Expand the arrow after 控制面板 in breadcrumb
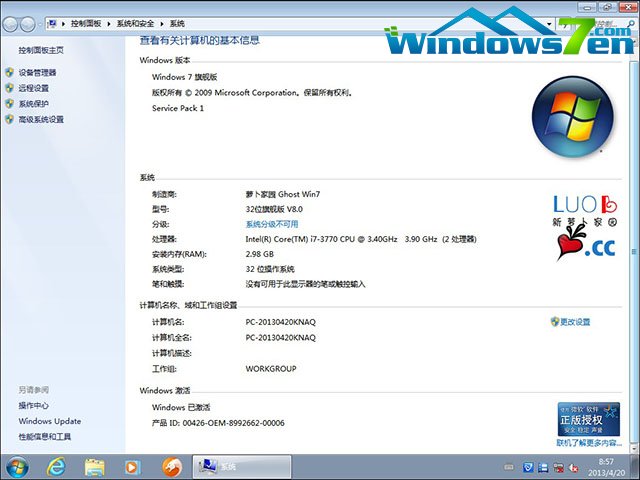This screenshot has height=480, width=640. point(109,24)
